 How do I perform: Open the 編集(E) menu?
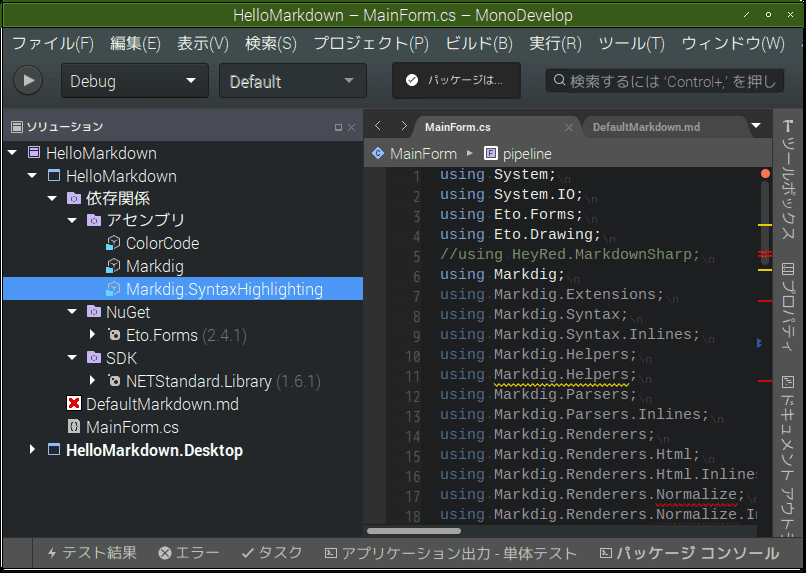[x=135, y=43]
